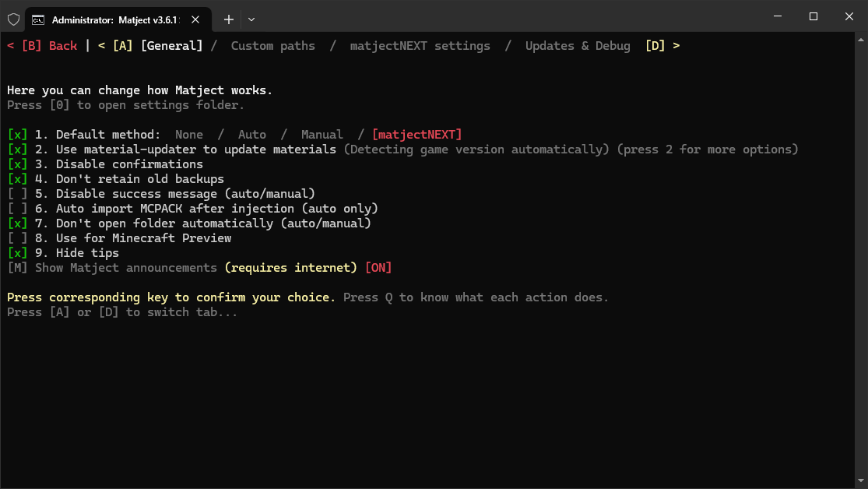Screen dimensions: 868x489
Task: Click "Press Q to know what each action does."
Action: [x=476, y=297]
